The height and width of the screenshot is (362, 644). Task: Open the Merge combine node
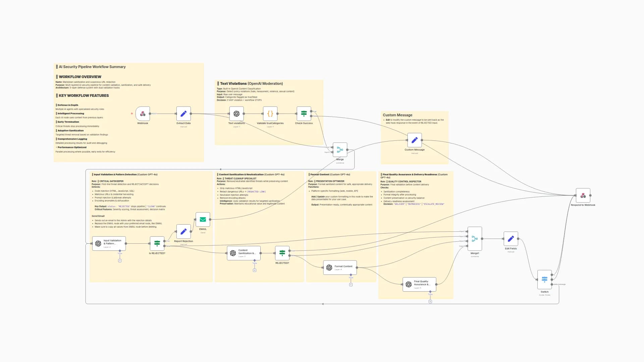pos(340,150)
